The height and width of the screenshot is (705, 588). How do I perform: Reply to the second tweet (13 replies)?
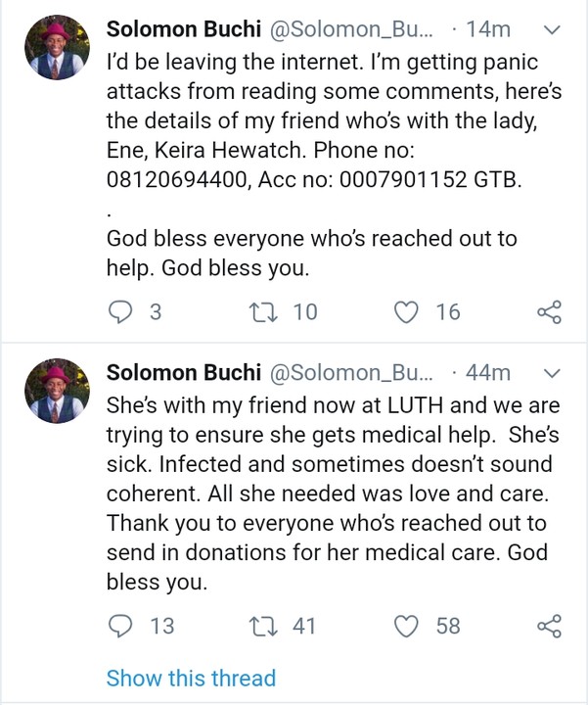(x=119, y=626)
